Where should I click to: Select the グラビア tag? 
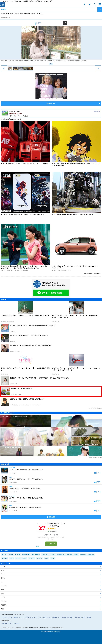10,555
